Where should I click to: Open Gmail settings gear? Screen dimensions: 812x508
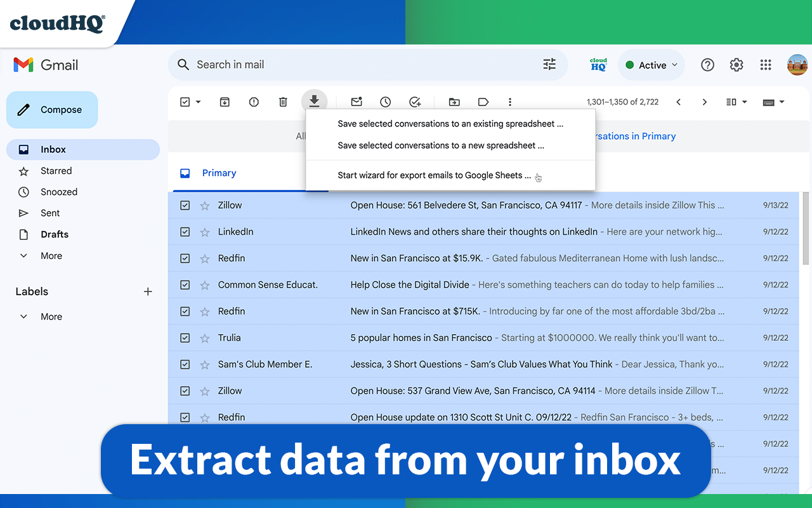click(736, 64)
